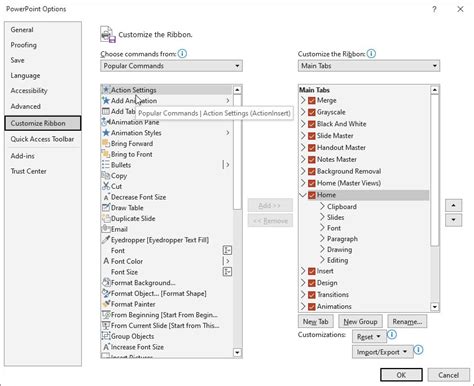474x386 pixels.
Task: Click the From Current Slide icon
Action: click(106, 325)
